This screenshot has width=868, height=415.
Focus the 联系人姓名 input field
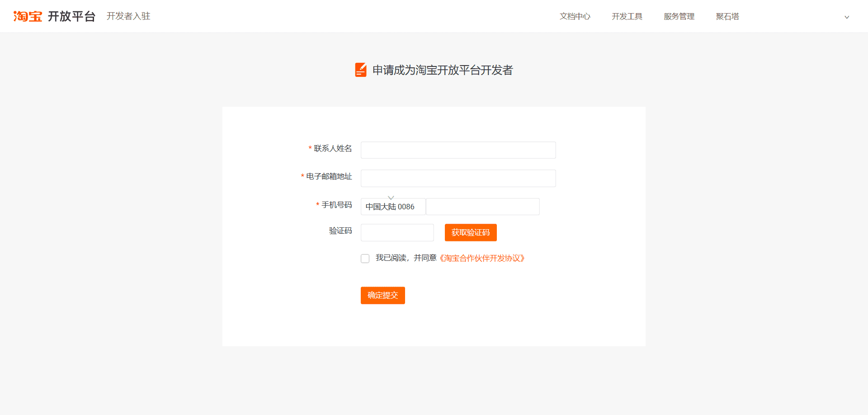tap(458, 150)
